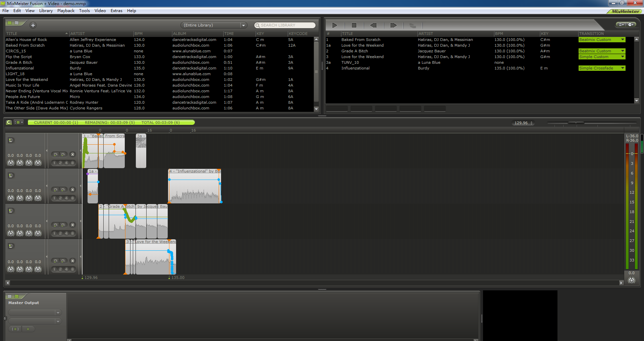The image size is (644, 341).
Task: Click the X button on the first timeline track
Action: 72,154
